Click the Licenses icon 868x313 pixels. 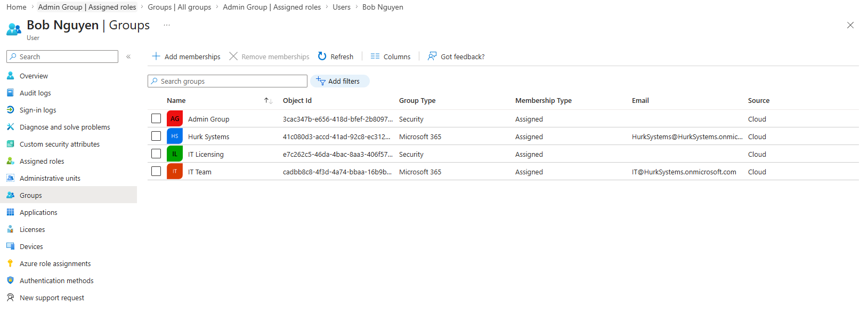tap(10, 229)
